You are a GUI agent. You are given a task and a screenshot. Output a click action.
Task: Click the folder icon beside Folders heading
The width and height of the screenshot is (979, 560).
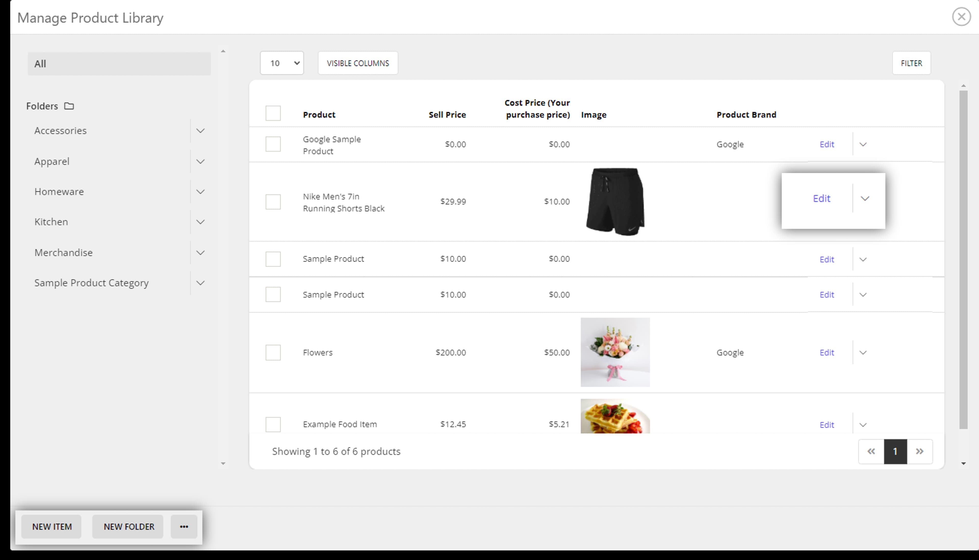click(x=69, y=106)
